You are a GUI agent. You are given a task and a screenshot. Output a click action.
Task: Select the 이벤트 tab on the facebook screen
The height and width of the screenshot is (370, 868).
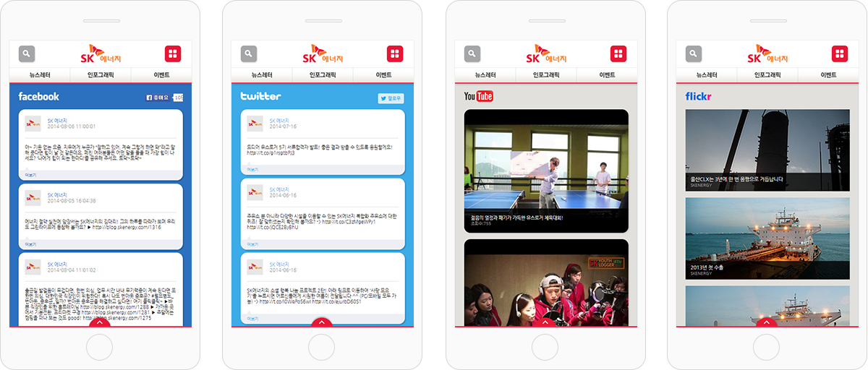click(161, 75)
